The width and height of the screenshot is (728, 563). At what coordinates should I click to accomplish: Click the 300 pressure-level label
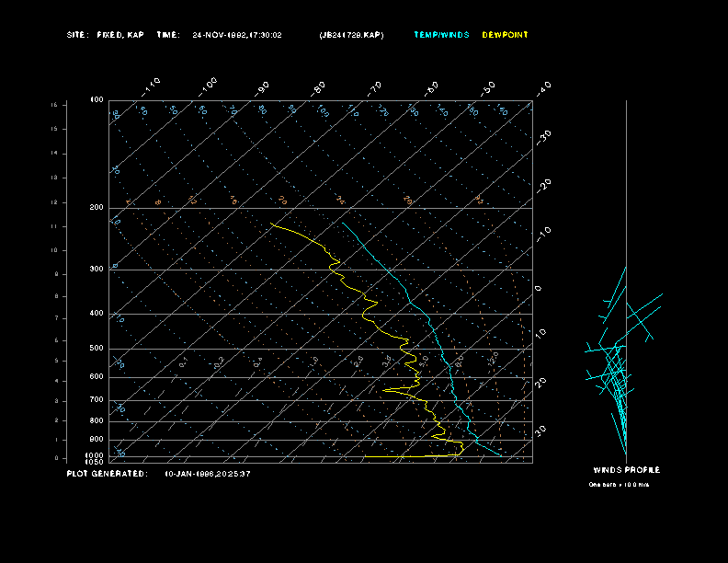tap(97, 269)
